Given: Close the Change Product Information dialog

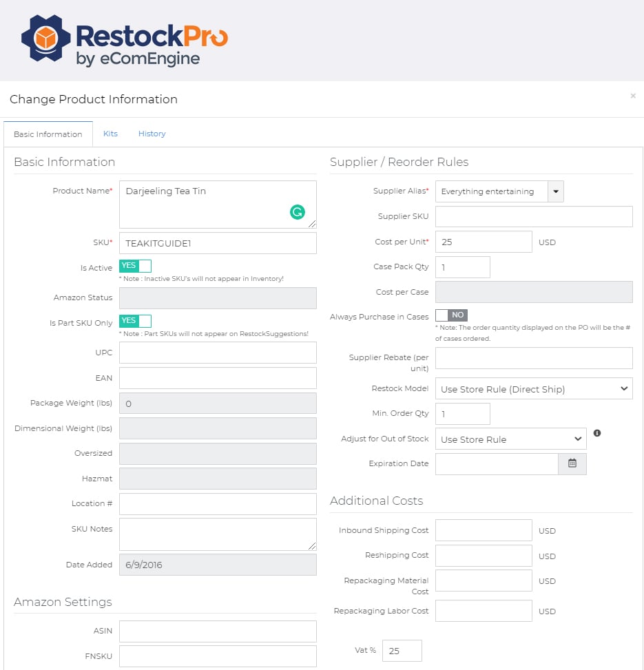Looking at the screenshot, I should click(x=633, y=96).
